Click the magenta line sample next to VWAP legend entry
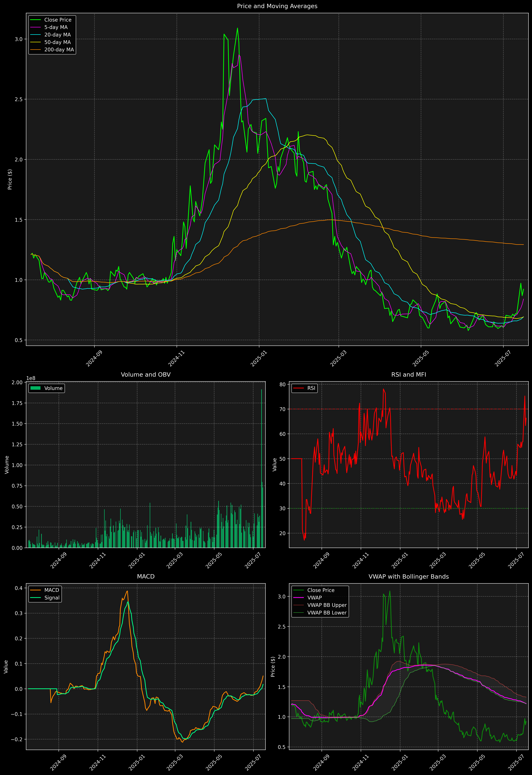The height and width of the screenshot is (775, 532). [x=298, y=598]
